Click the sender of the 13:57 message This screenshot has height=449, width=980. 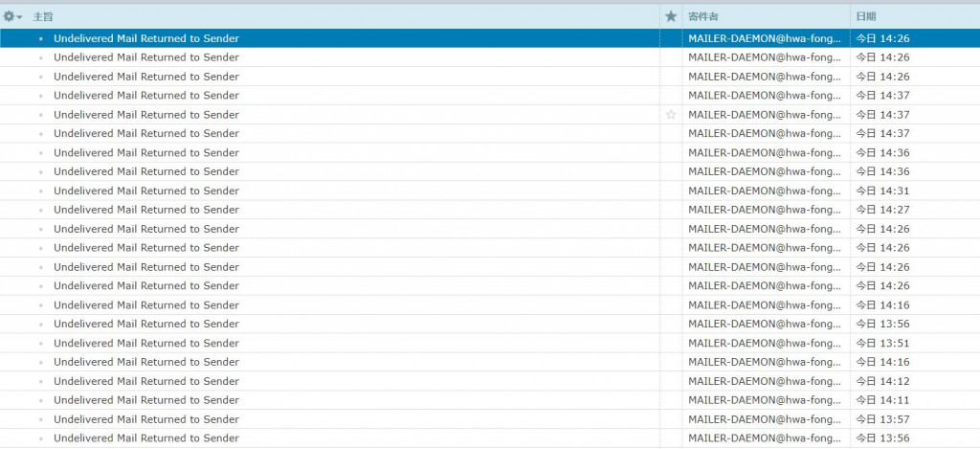coord(765,419)
